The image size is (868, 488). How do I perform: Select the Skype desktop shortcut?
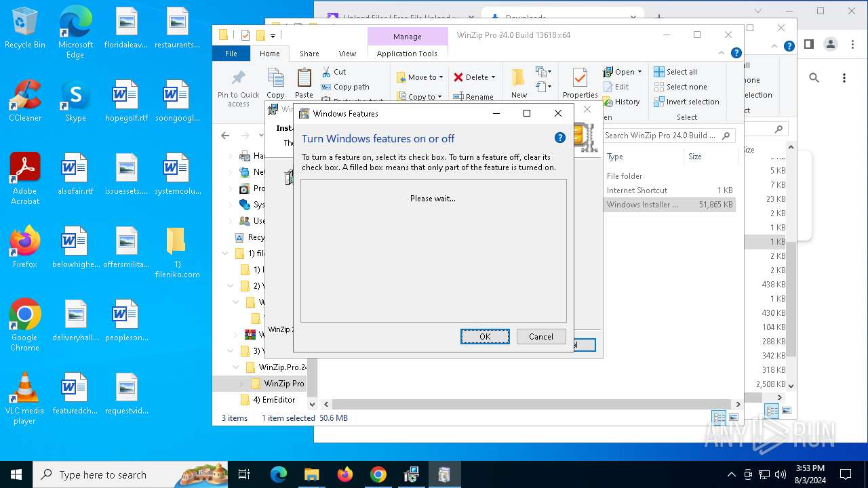(x=75, y=101)
